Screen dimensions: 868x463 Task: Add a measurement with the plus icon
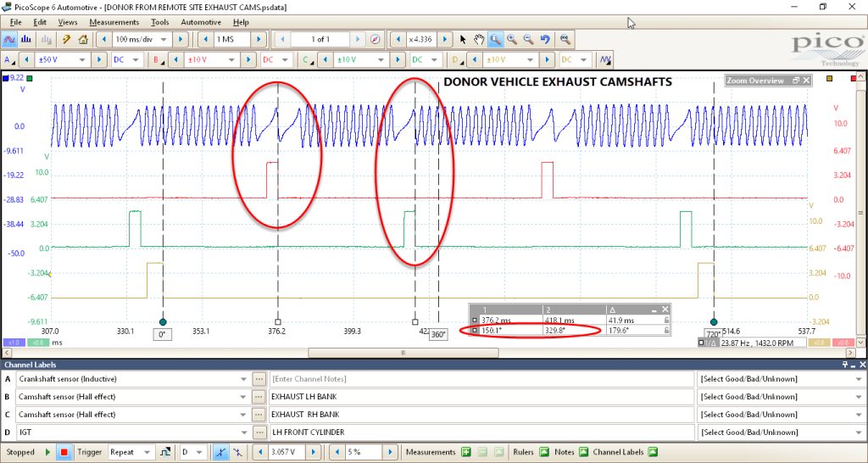point(465,453)
